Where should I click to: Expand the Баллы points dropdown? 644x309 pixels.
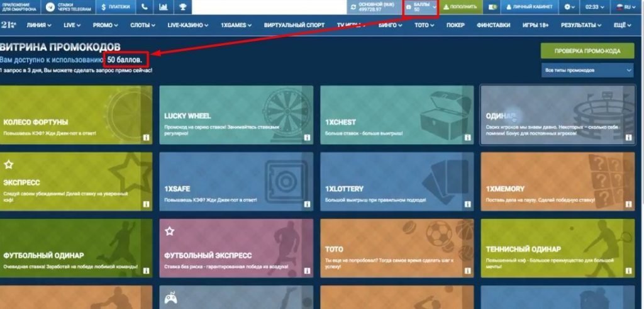[x=421, y=8]
